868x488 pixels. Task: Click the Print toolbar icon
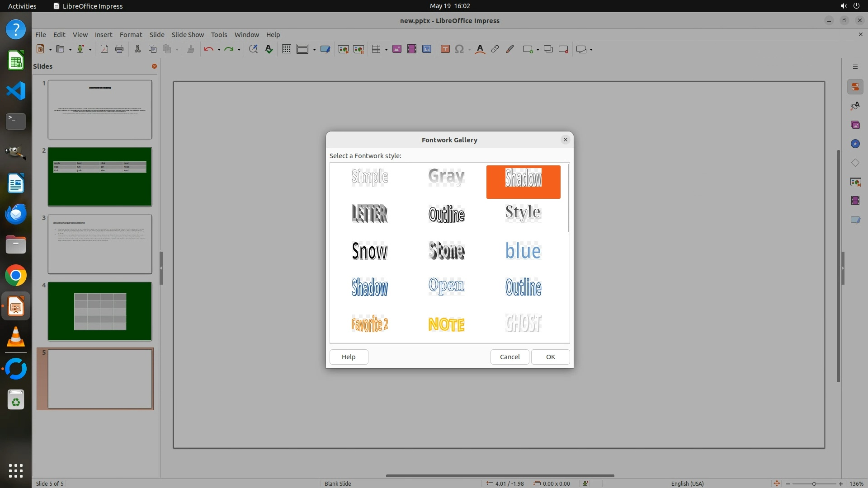(119, 49)
